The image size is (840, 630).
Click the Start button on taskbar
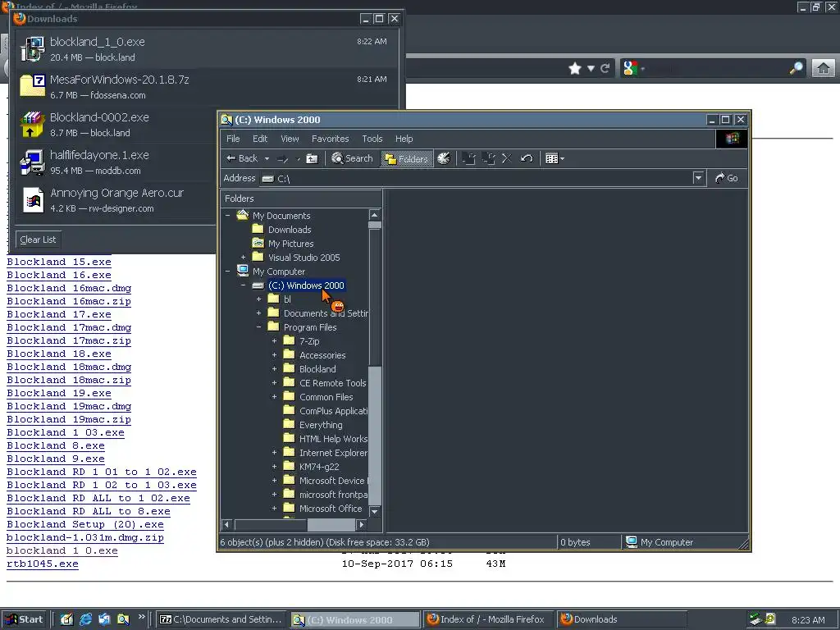pos(23,619)
